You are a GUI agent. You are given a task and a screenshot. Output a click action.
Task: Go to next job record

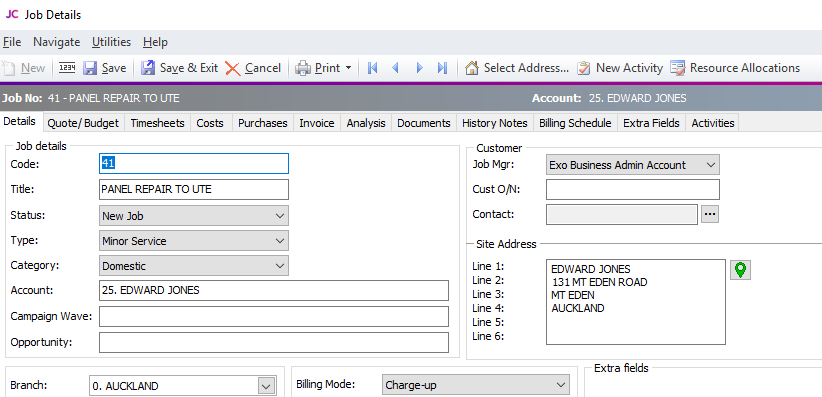coord(419,68)
